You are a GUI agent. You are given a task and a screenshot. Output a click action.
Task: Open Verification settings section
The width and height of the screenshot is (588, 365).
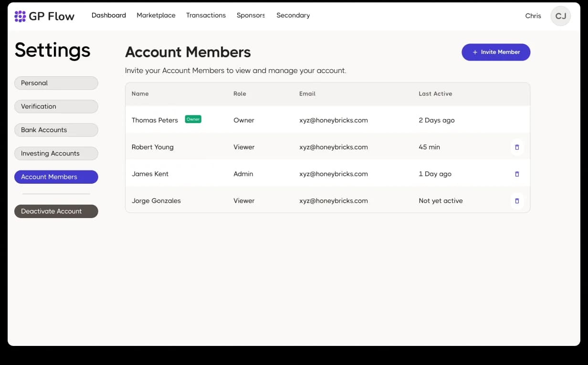56,106
